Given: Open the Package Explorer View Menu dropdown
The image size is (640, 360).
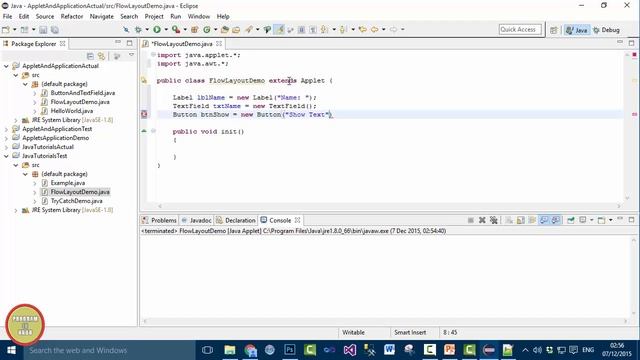Looking at the screenshot, I should [131, 55].
